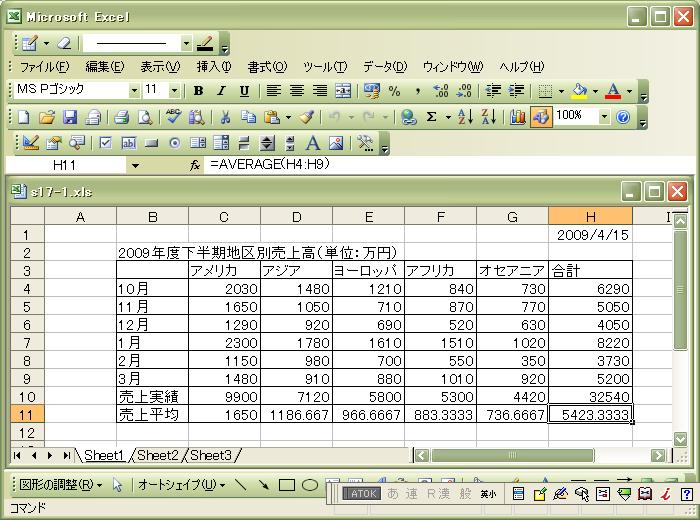Apply comma style
700x520 pixels.
[x=417, y=91]
